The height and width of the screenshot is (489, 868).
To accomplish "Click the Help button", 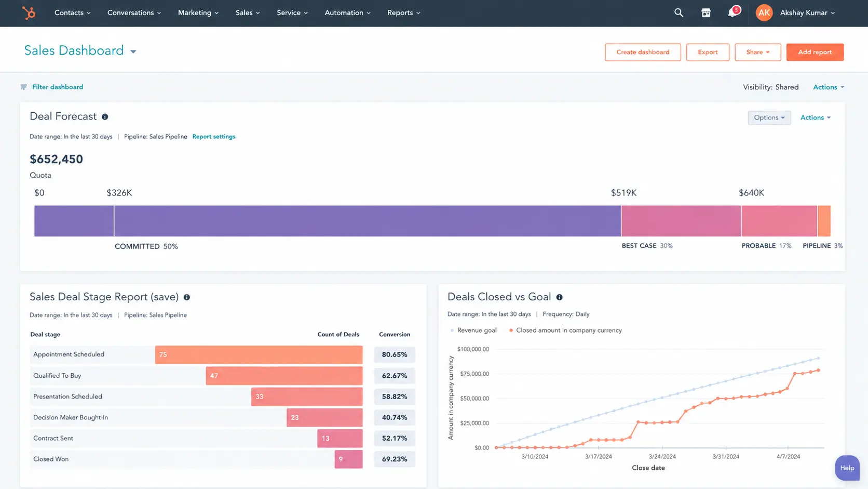I will [847, 468].
